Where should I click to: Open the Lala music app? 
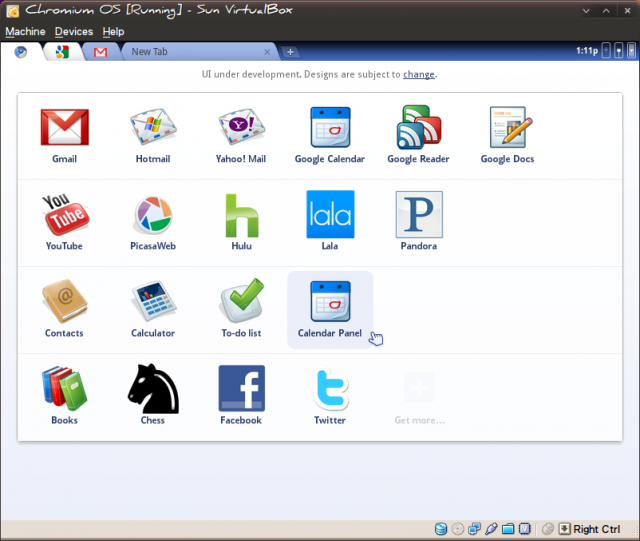(x=330, y=214)
